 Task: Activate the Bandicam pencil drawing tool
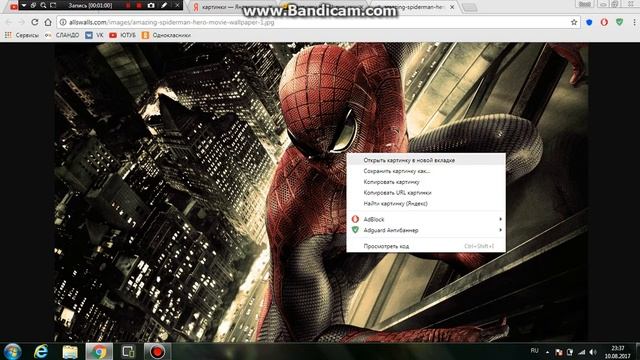tap(164, 5)
